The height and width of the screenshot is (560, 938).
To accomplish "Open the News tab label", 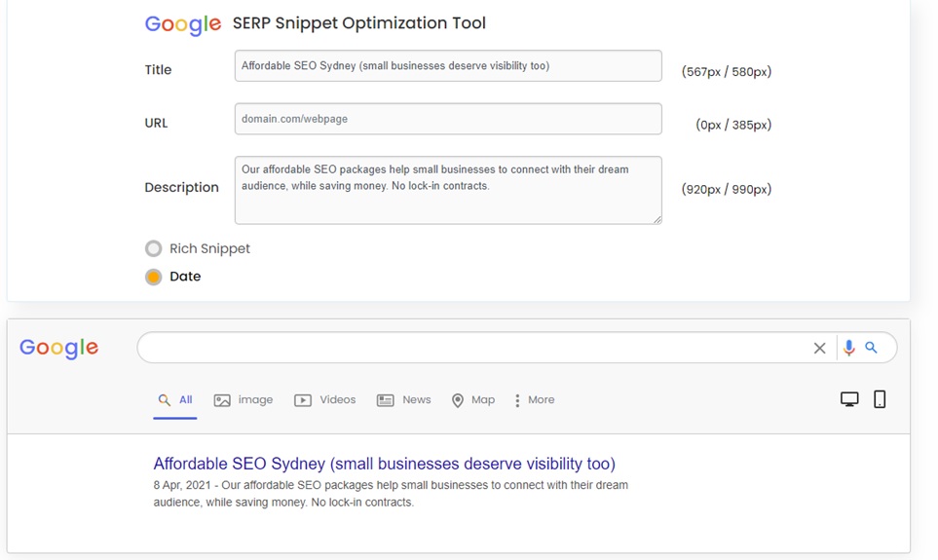I will click(416, 399).
